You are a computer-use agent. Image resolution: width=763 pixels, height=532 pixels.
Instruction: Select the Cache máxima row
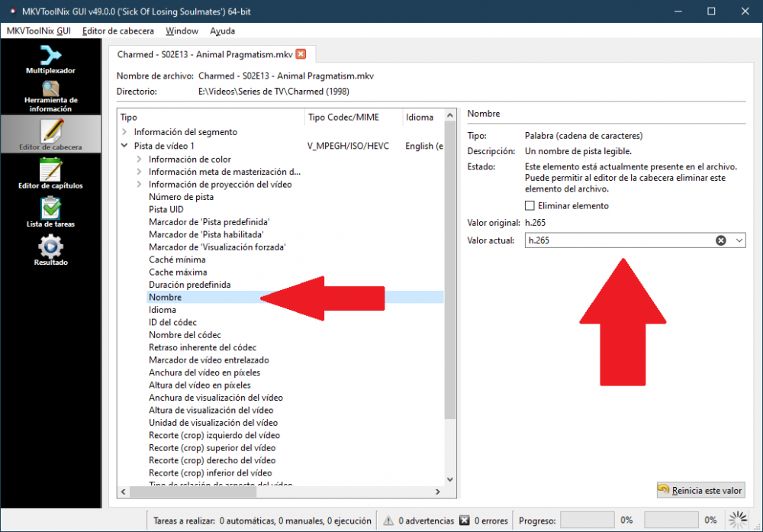(x=178, y=272)
